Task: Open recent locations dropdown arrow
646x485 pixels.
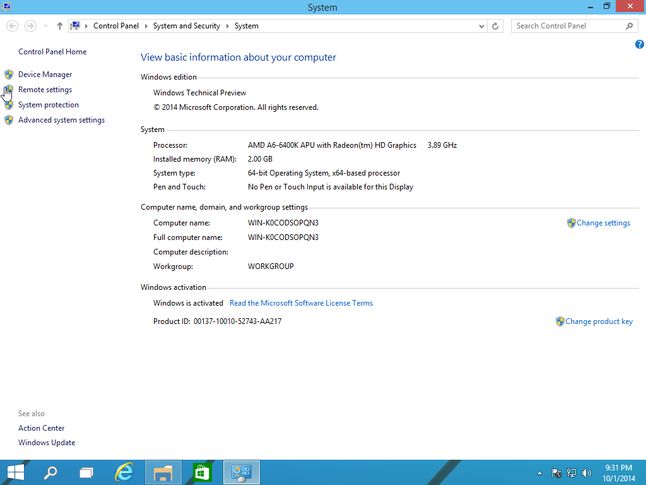Action: point(45,26)
